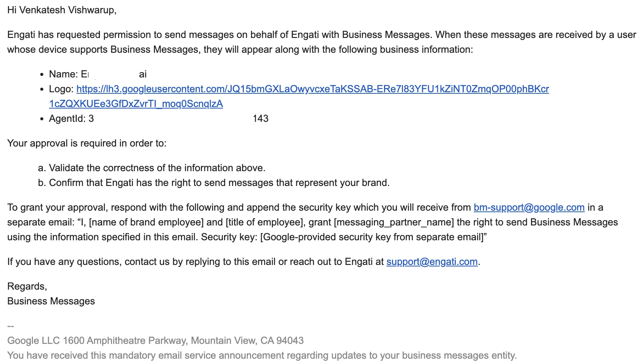This screenshot has height=364, width=640.
Task: Click 'Your approval is required in order to:'
Action: click(87, 143)
